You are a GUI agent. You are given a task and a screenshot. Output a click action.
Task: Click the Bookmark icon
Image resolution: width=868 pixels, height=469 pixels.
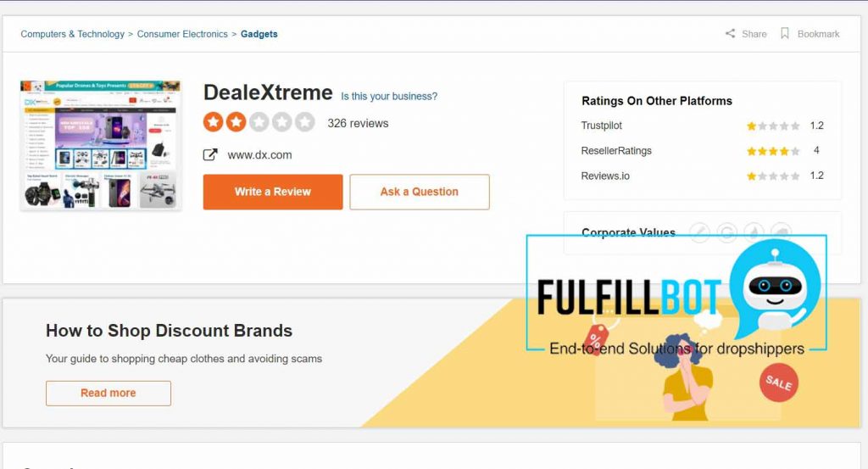[785, 34]
